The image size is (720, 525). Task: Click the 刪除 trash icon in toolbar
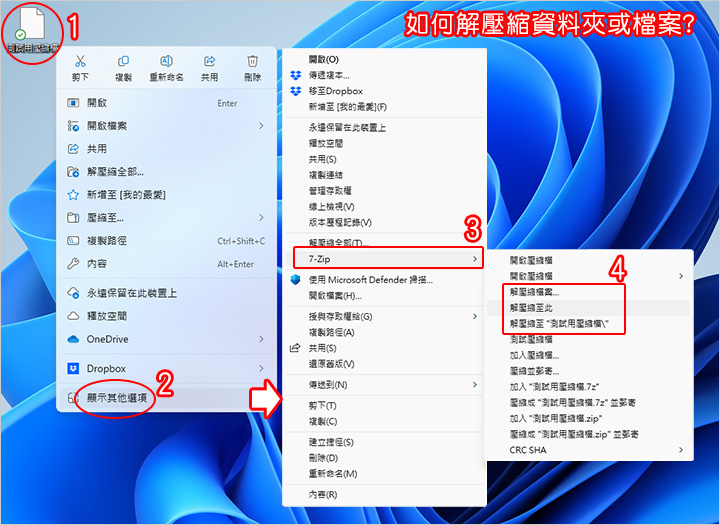[x=253, y=61]
